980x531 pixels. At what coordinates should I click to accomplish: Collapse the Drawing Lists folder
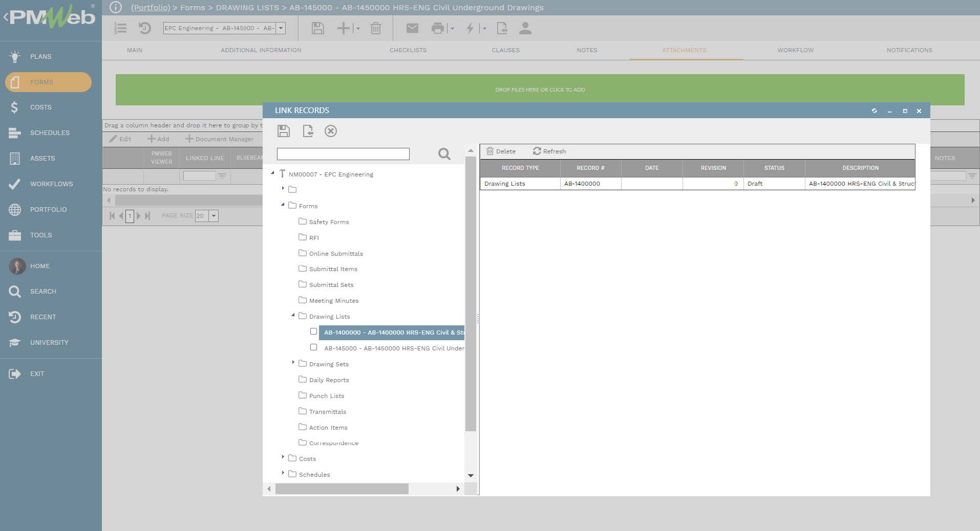[293, 316]
